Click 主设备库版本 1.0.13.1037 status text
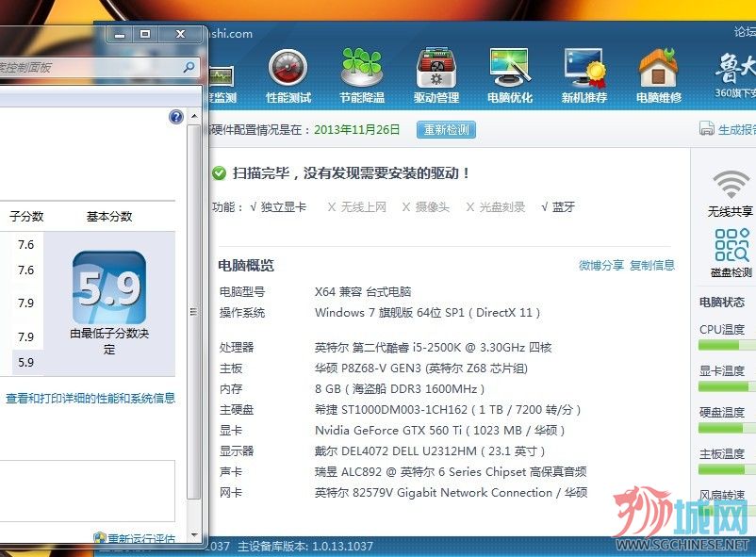This screenshot has width=756, height=557. click(305, 547)
